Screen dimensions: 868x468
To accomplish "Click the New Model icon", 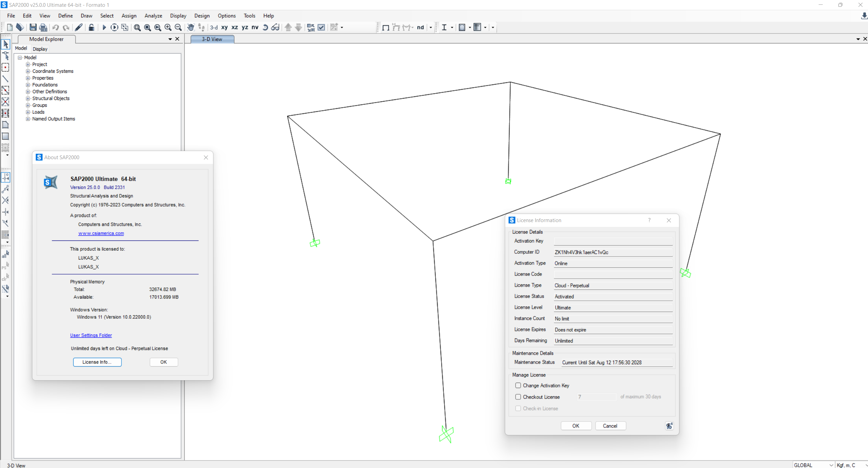I will click(10, 28).
